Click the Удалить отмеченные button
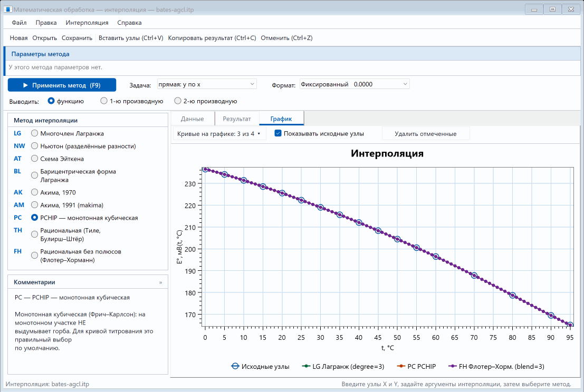This screenshot has height=392, width=584. [x=426, y=134]
